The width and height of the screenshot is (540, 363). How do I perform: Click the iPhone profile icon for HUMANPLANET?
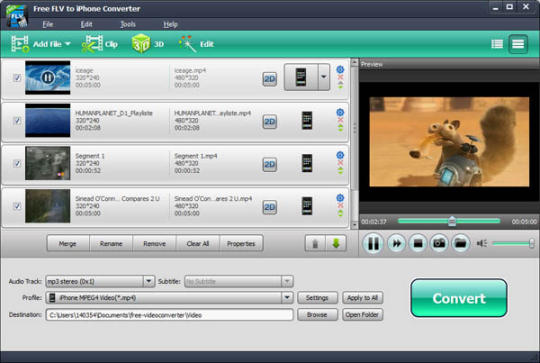307,121
